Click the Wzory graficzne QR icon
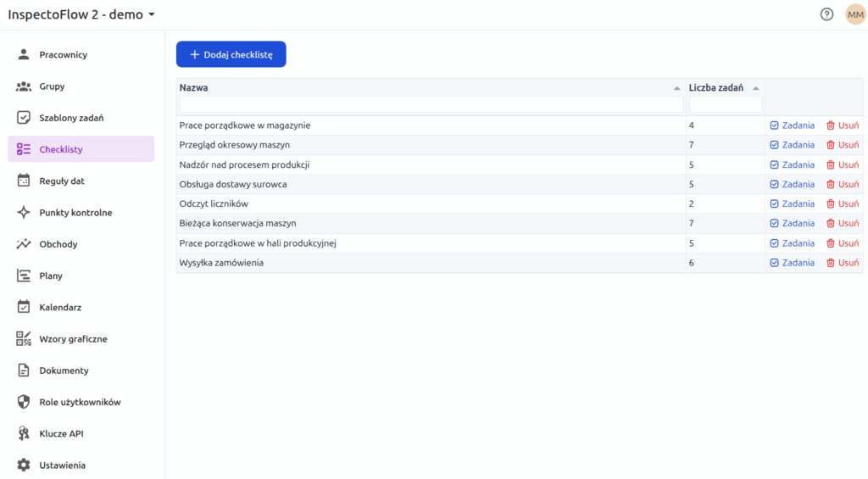This screenshot has height=479, width=868. 23,338
